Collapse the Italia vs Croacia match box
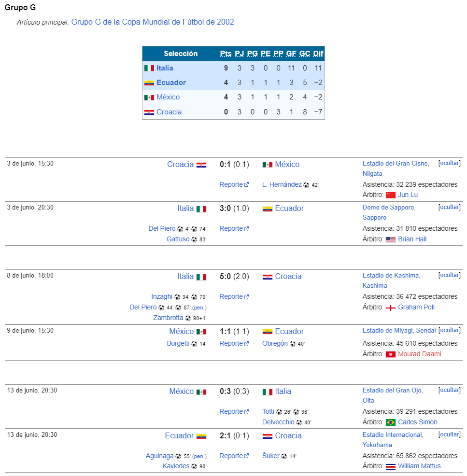This screenshot has height=476, width=467. click(450, 275)
